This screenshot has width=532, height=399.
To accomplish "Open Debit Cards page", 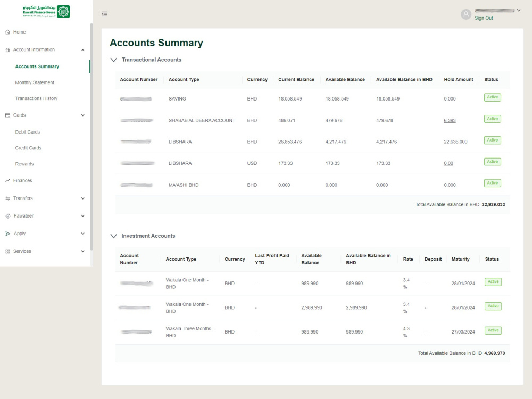I will pyautogui.click(x=28, y=132).
